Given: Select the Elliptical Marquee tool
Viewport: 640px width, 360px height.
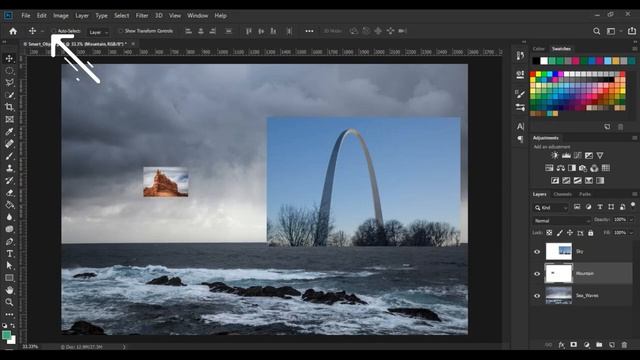Looking at the screenshot, I should click(x=9, y=71).
